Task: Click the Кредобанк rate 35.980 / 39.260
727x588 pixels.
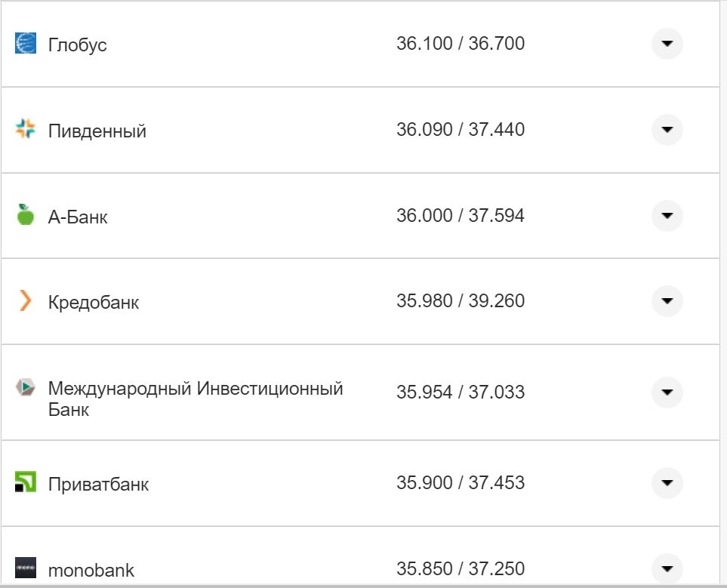Action: (461, 300)
